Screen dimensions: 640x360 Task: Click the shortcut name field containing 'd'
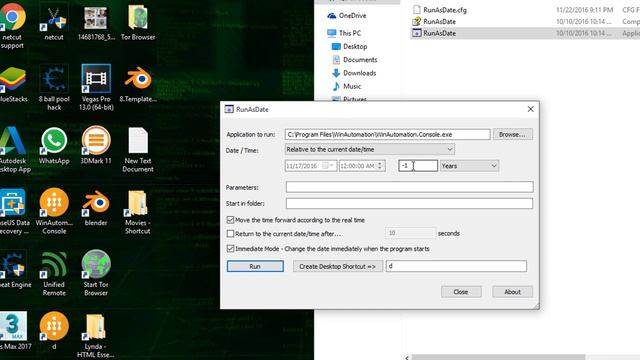point(456,266)
